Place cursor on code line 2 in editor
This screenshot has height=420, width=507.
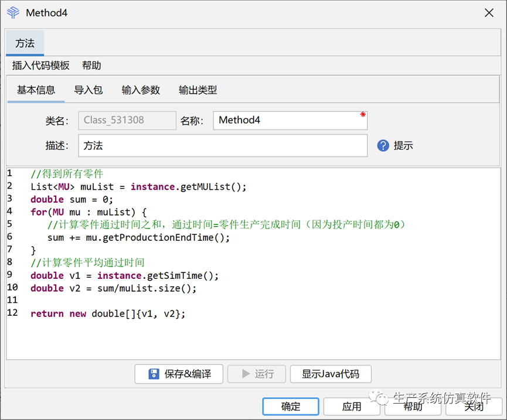pos(117,186)
